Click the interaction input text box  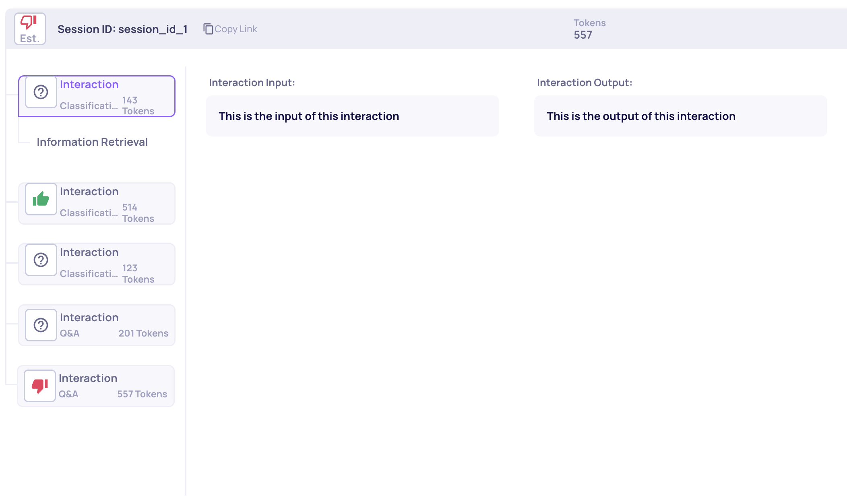(352, 116)
